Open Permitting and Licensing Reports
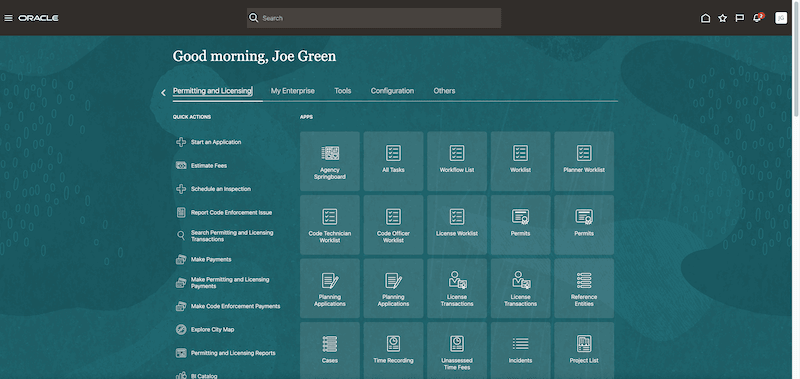The image size is (800, 379). [x=226, y=353]
